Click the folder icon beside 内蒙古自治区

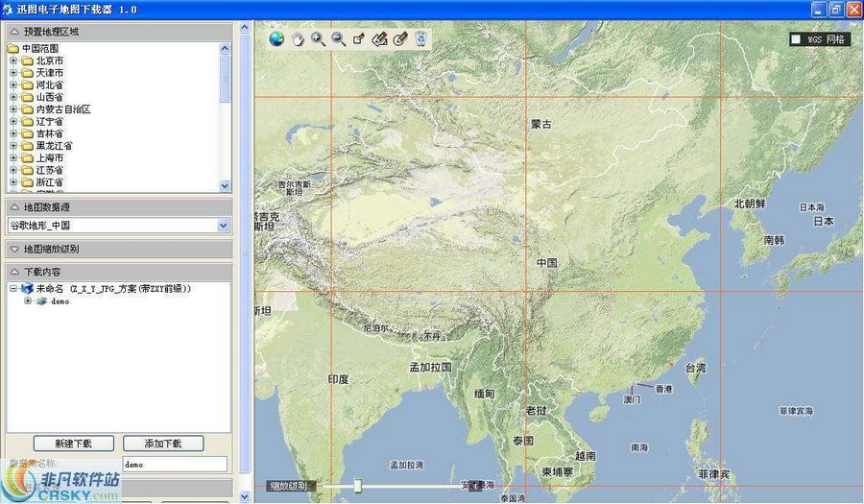click(x=28, y=109)
